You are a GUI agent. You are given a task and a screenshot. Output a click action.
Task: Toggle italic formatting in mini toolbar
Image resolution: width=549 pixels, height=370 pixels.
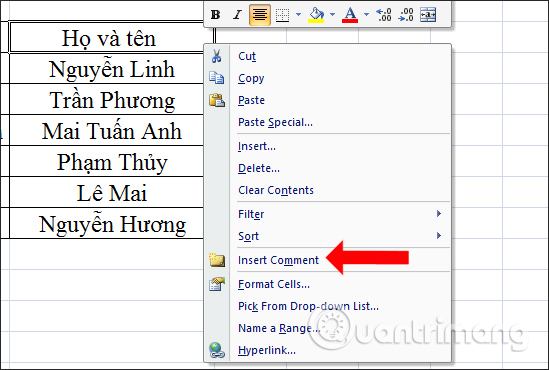[237, 15]
